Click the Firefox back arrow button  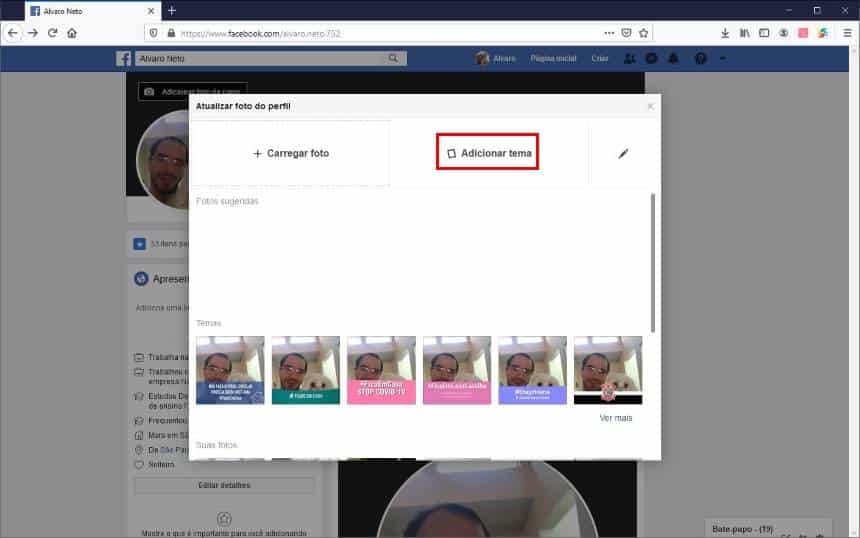(x=13, y=33)
